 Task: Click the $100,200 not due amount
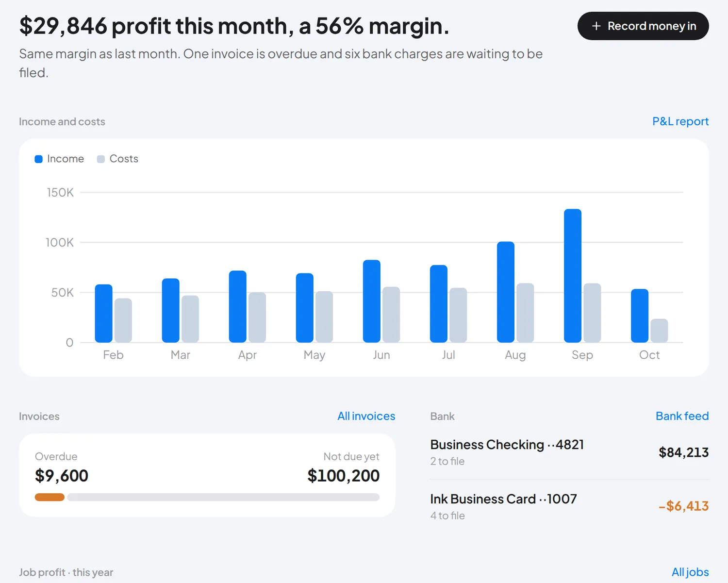[344, 476]
